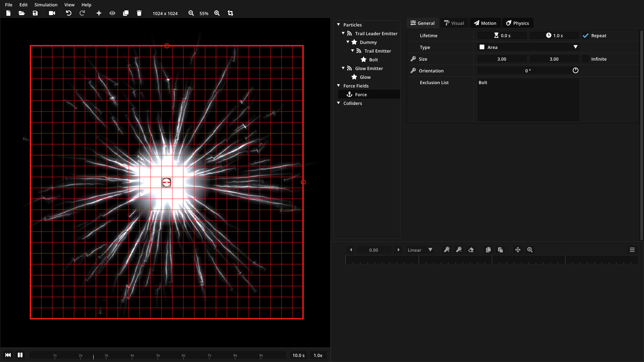This screenshot has width=644, height=362.
Task: Click the eraser icon in keyframe toolbar
Action: (471, 250)
